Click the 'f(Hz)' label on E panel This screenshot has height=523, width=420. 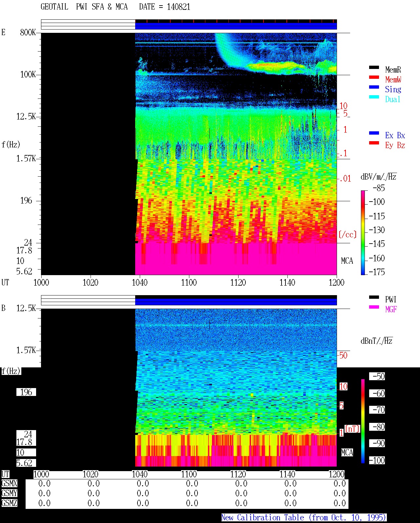click(x=11, y=144)
